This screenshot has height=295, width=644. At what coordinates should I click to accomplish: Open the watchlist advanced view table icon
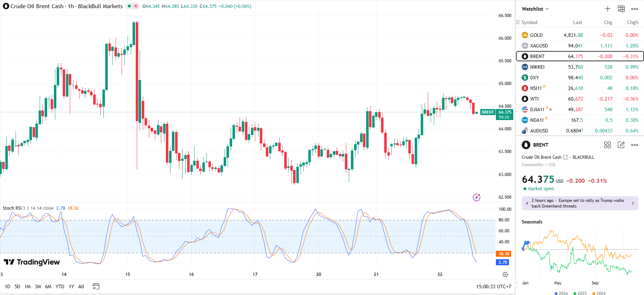point(621,9)
